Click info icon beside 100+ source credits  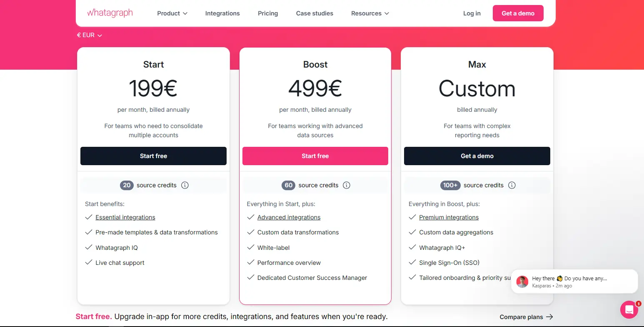point(512,185)
